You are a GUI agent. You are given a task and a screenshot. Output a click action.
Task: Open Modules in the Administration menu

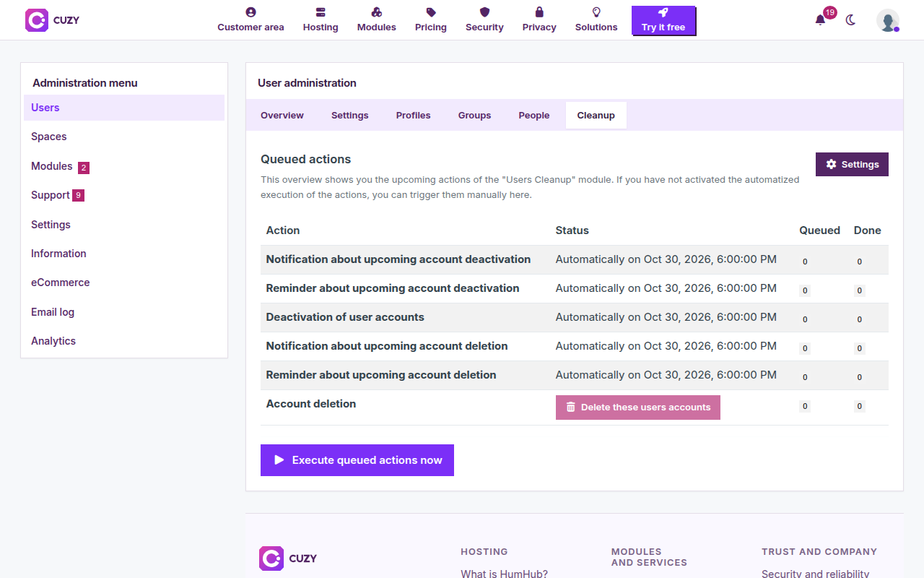[x=124, y=166]
